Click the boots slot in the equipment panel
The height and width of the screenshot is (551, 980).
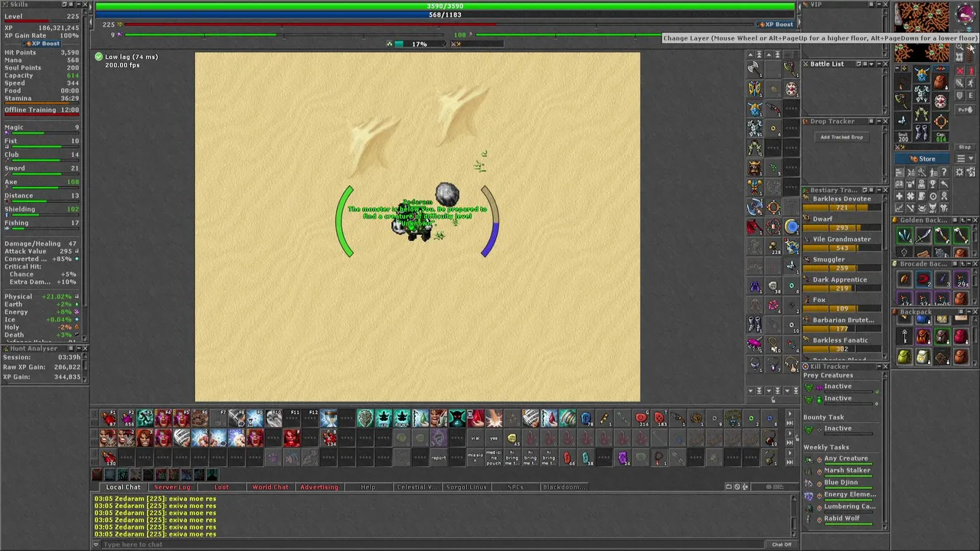click(921, 134)
